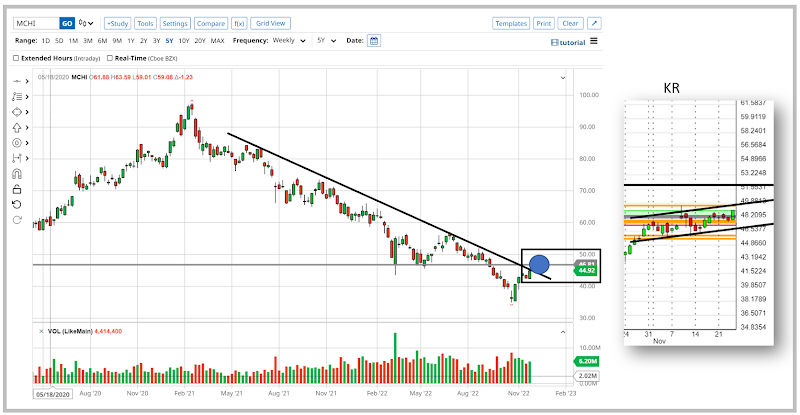This screenshot has width=800, height=415.
Task: Click the undo arrow in left sidebar
Action: coord(18,204)
